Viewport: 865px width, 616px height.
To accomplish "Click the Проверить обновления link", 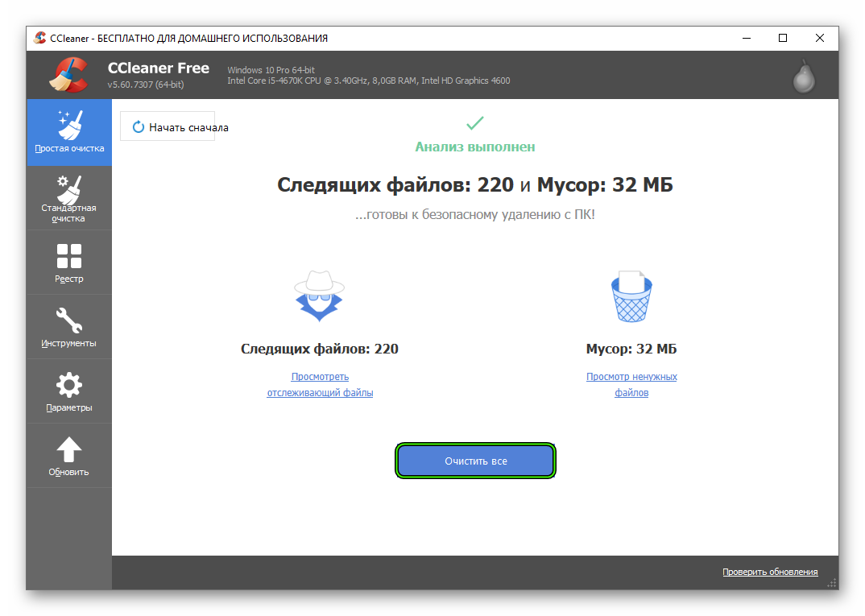I will 770,571.
